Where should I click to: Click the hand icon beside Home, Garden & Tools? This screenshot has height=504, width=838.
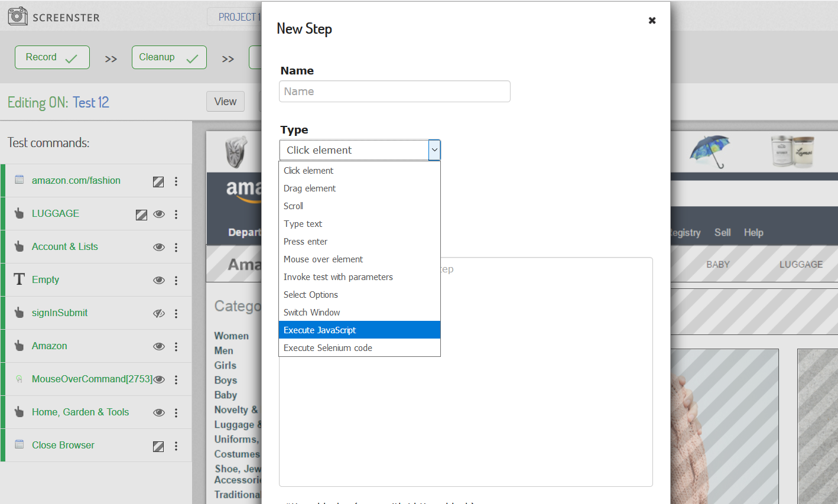[x=19, y=412]
